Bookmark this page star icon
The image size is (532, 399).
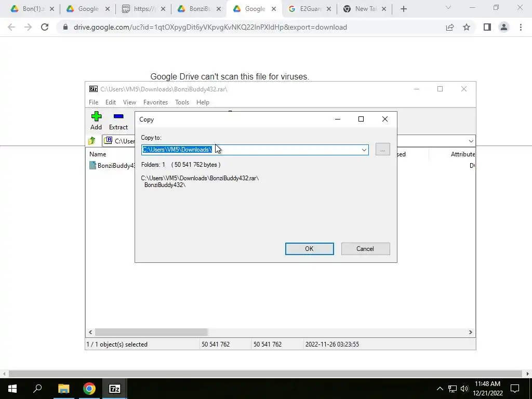467,27
